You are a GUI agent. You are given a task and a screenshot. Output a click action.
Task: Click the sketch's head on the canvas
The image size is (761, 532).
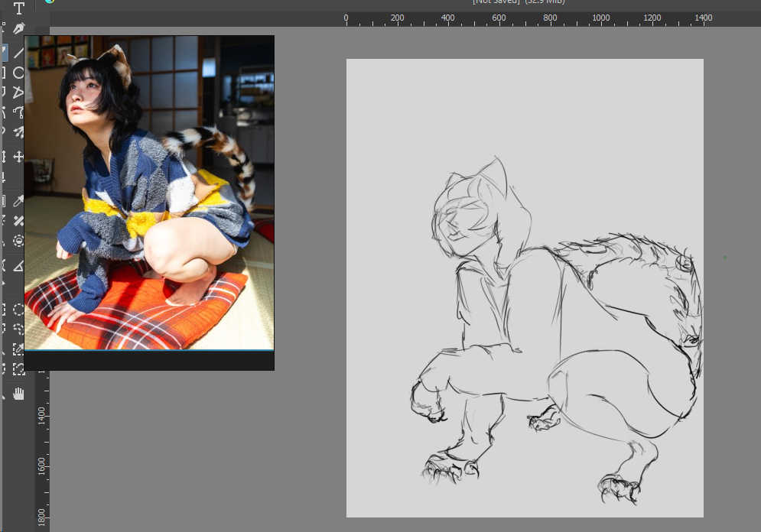pyautogui.click(x=467, y=218)
